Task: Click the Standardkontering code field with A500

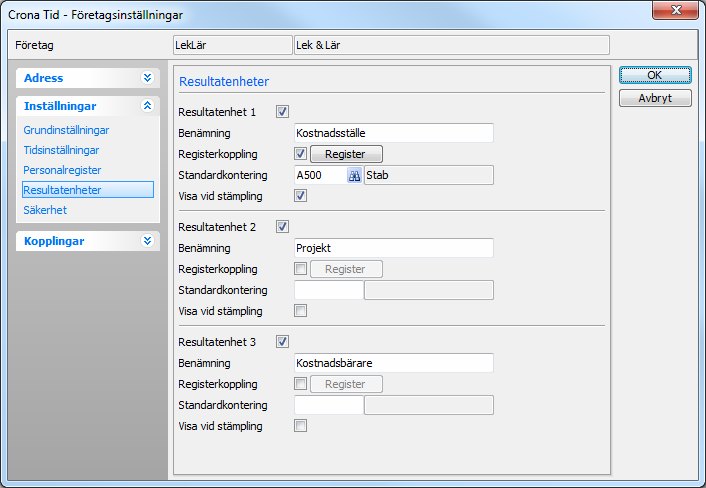Action: pos(321,175)
